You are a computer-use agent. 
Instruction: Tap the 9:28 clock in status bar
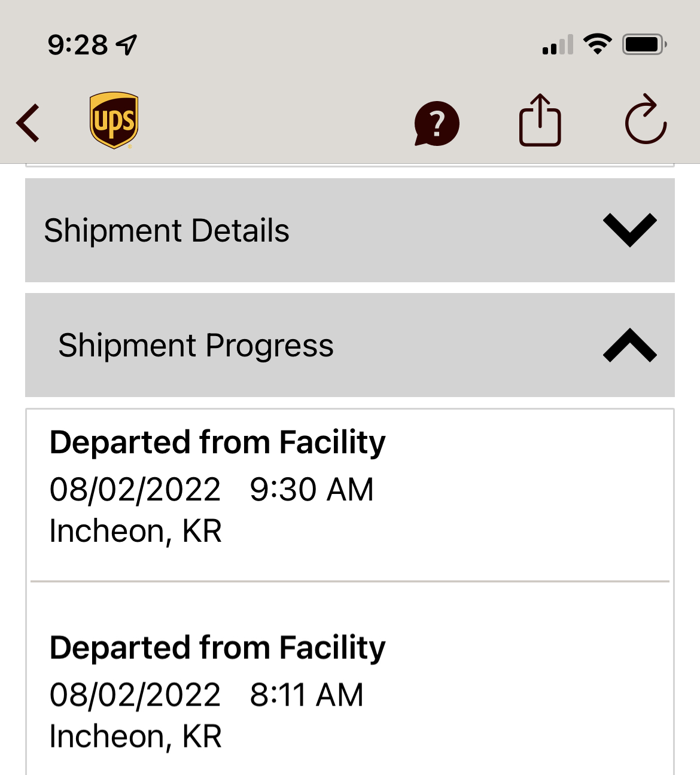pyautogui.click(x=78, y=45)
